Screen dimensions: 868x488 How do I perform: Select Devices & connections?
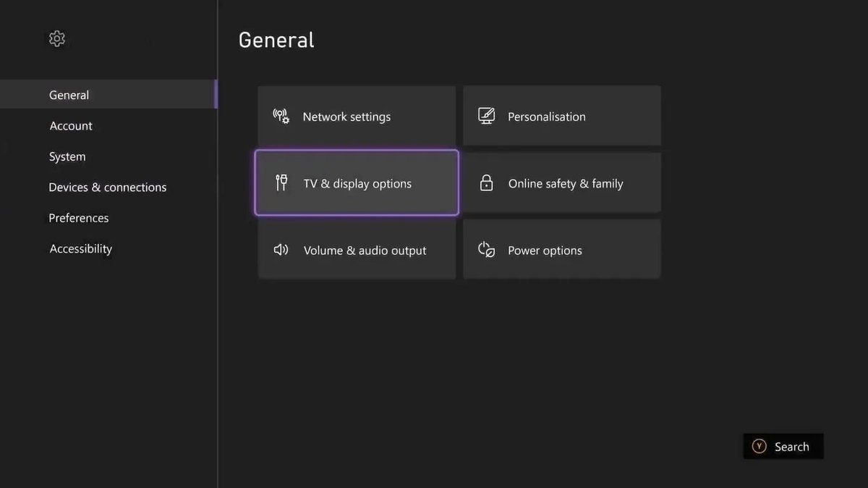tap(107, 187)
